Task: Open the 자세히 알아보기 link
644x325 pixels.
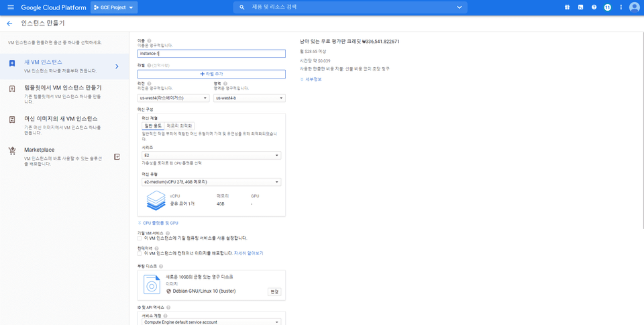Action: (x=248, y=254)
